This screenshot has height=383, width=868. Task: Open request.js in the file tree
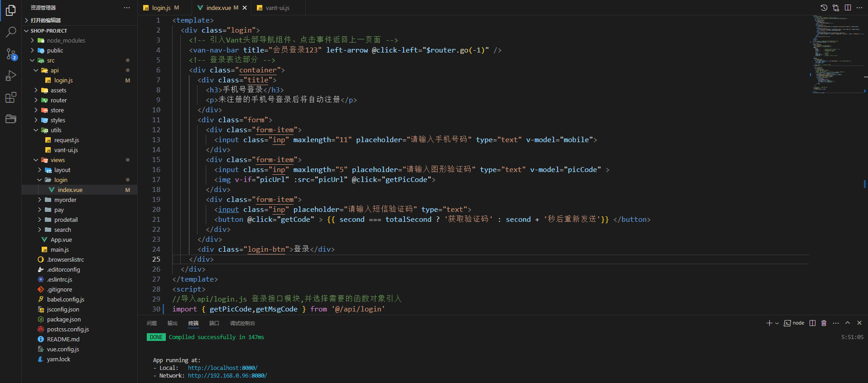point(79,140)
